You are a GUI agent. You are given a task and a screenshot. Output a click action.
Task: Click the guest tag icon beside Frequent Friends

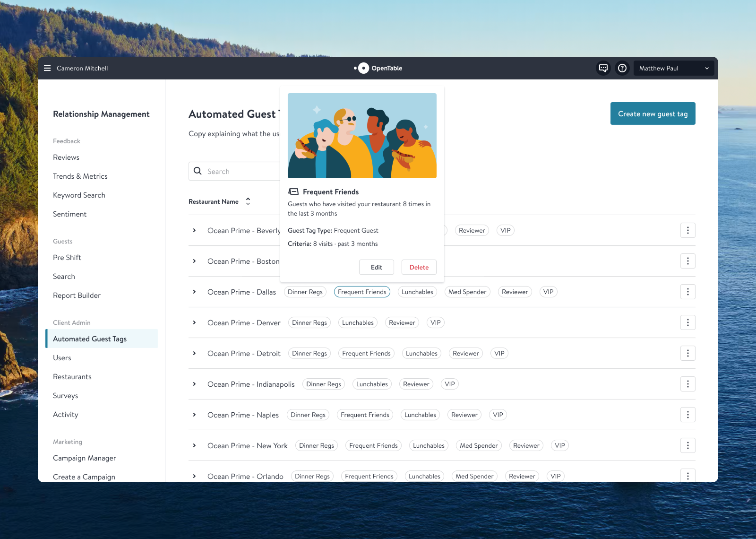click(x=293, y=191)
